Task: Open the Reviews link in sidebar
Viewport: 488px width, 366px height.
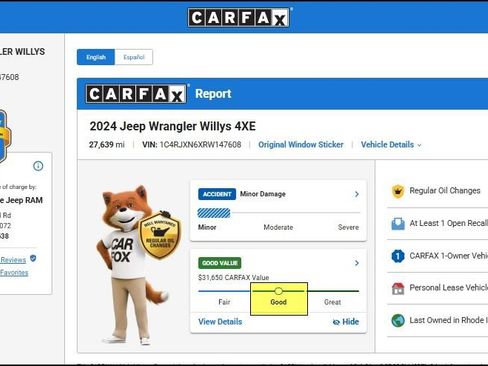Action: (13, 260)
